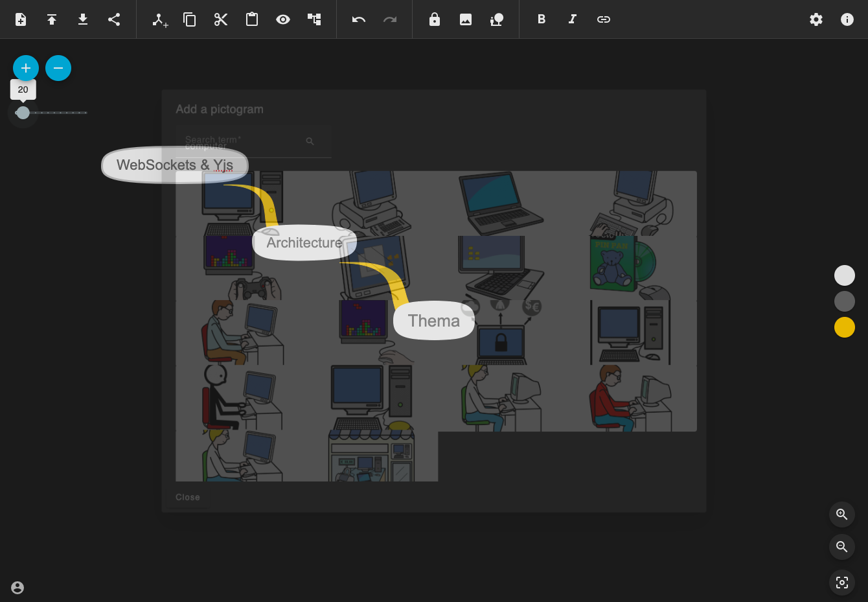Toggle node visibility eye icon
Screen dimensions: 868x602
tap(283, 19)
